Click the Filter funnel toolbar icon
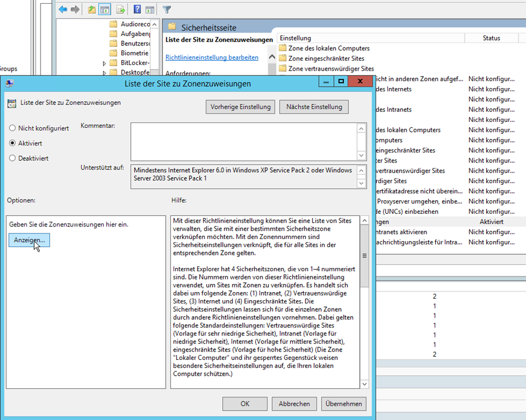Screen dimensions: 526x420 167,9
